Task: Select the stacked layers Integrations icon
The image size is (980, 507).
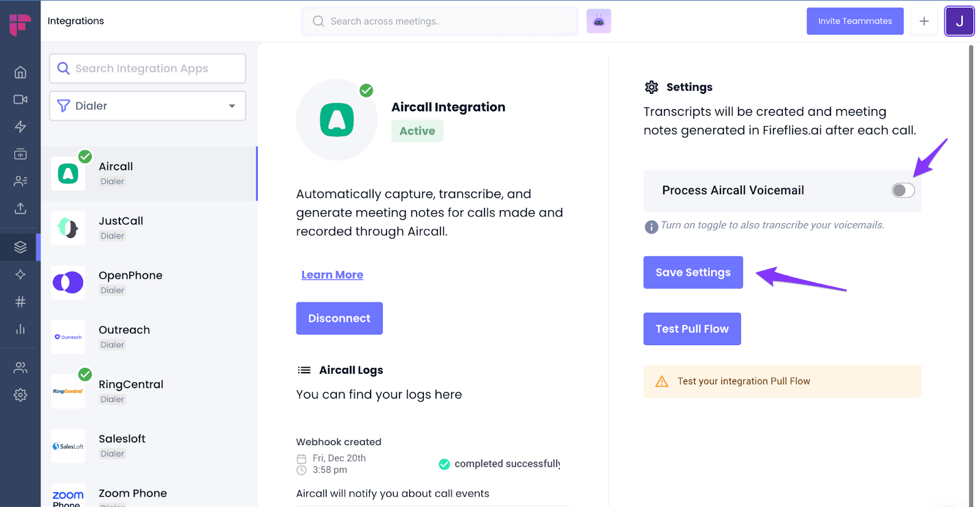Action: pos(20,247)
